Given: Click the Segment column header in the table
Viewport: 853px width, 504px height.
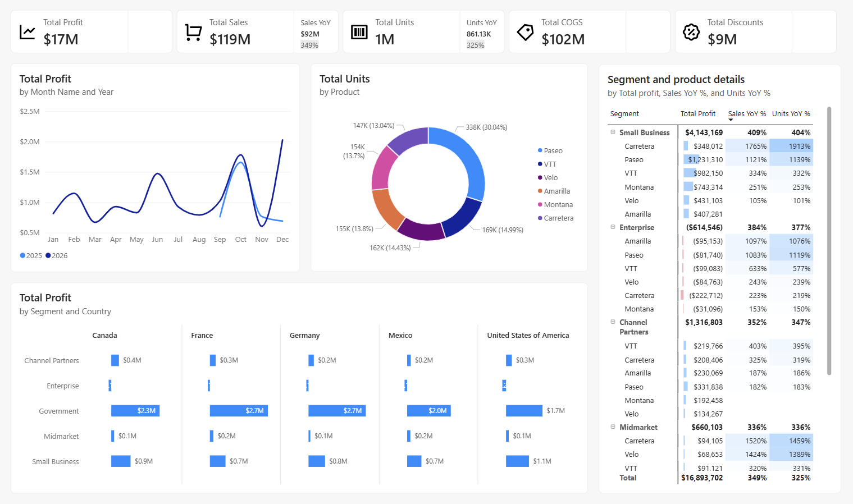Looking at the screenshot, I should [624, 113].
